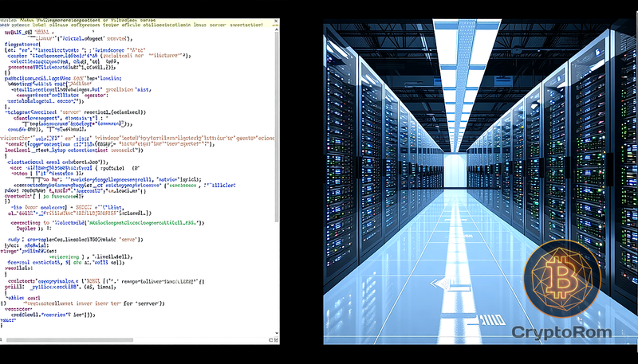Click the resize grip icon in code panel corner
This screenshot has width=638, height=364.
(x=276, y=340)
